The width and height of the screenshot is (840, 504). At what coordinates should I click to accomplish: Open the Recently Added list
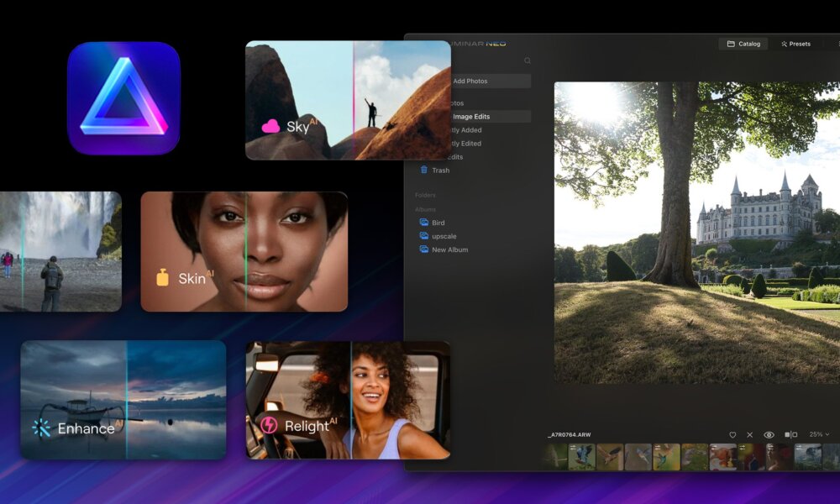pyautogui.click(x=465, y=130)
